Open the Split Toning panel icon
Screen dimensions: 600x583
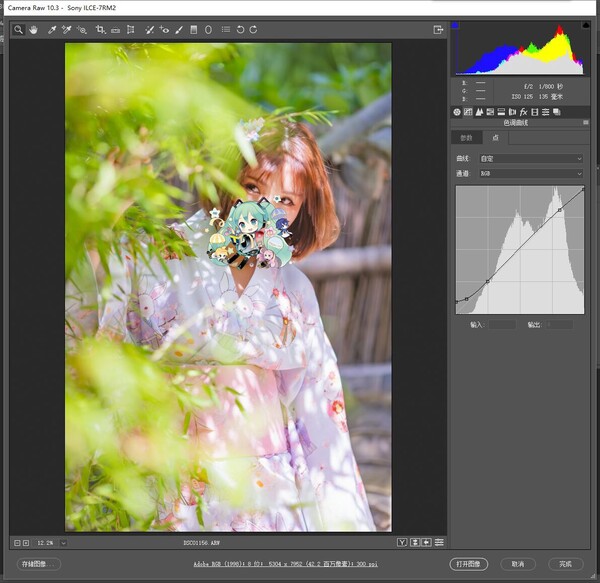[x=501, y=112]
